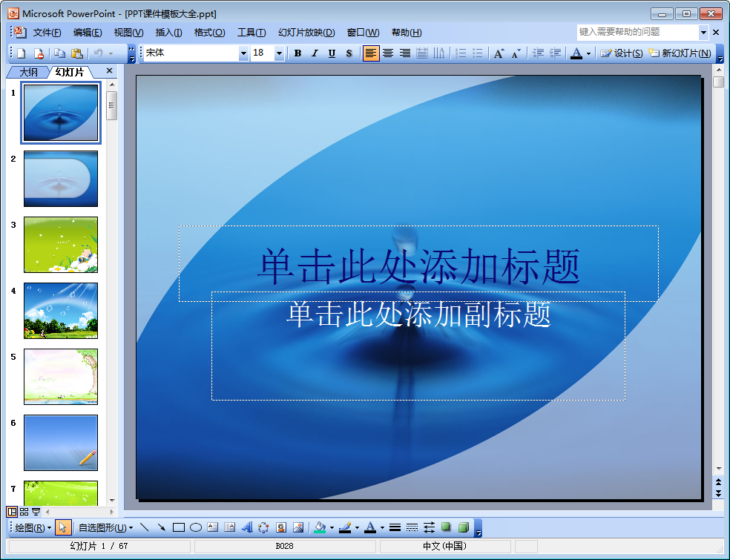The height and width of the screenshot is (560, 730).
Task: Click the vertical Text Box icon
Action: pyautogui.click(x=229, y=527)
